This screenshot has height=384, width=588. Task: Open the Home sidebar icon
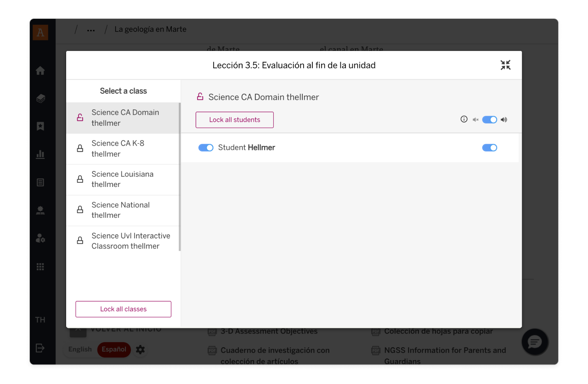point(40,71)
